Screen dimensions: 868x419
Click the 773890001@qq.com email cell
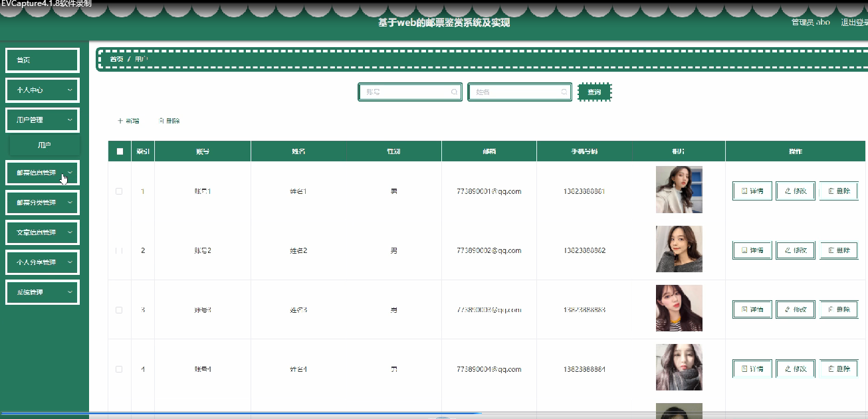[488, 191]
